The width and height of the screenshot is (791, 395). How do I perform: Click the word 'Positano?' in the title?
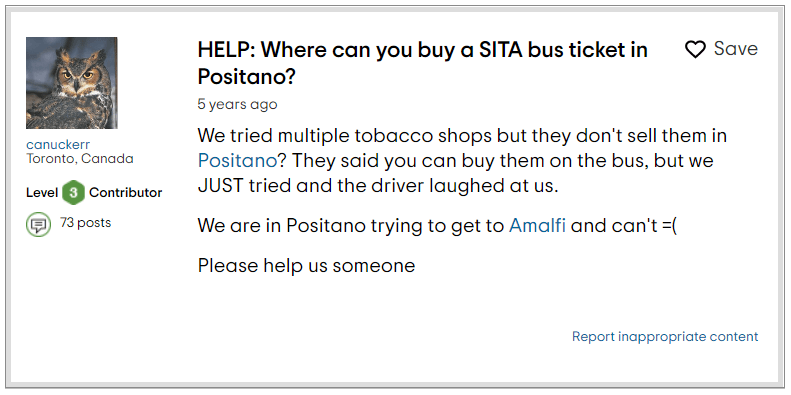tap(246, 77)
